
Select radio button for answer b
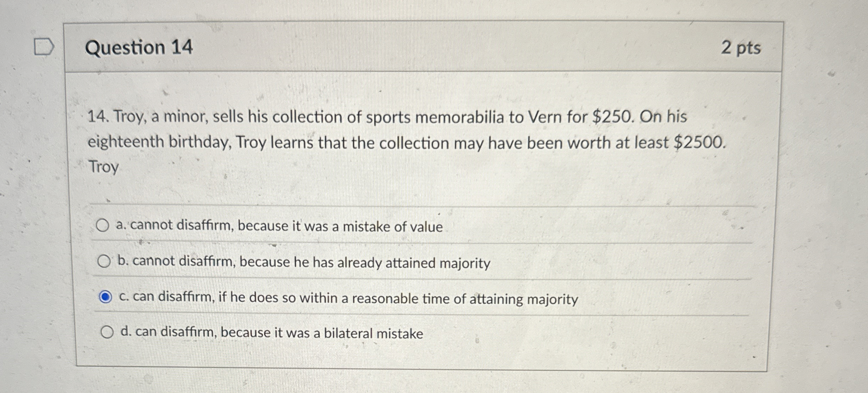tap(105, 260)
